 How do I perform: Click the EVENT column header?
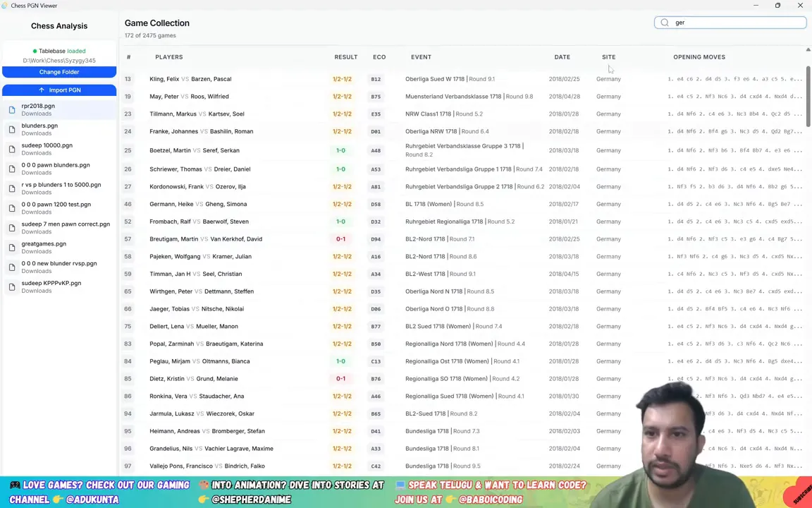421,57
